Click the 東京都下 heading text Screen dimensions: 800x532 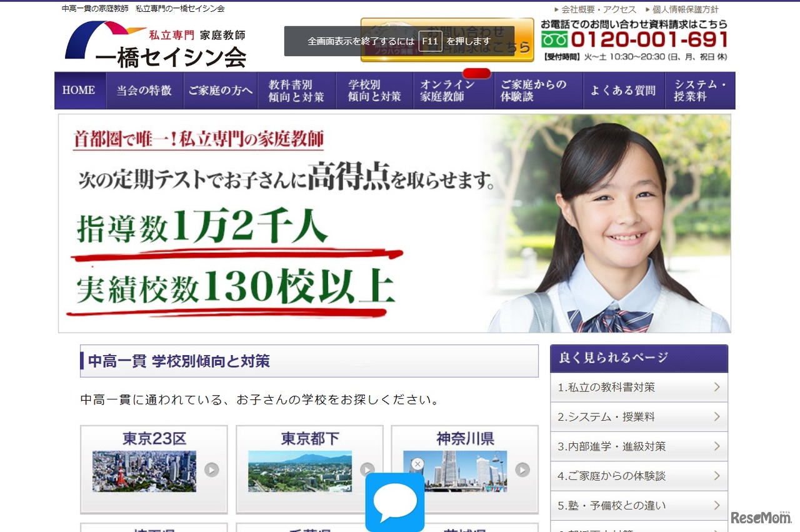pyautogui.click(x=310, y=439)
